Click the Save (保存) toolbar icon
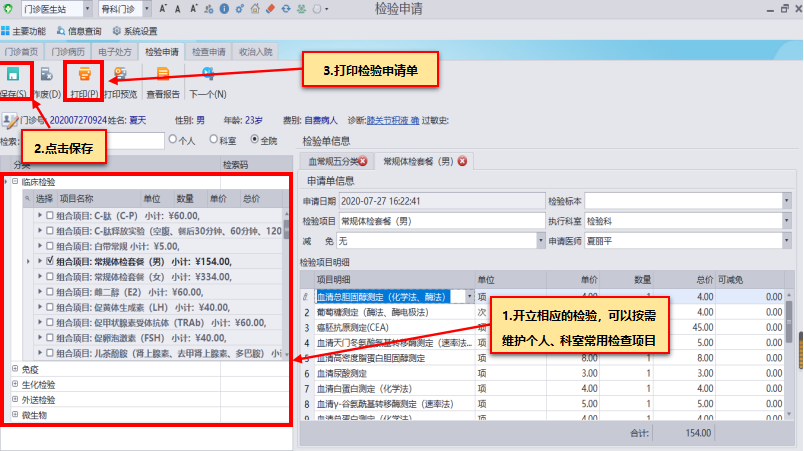Viewport: 804px width, 451px height. point(13,75)
